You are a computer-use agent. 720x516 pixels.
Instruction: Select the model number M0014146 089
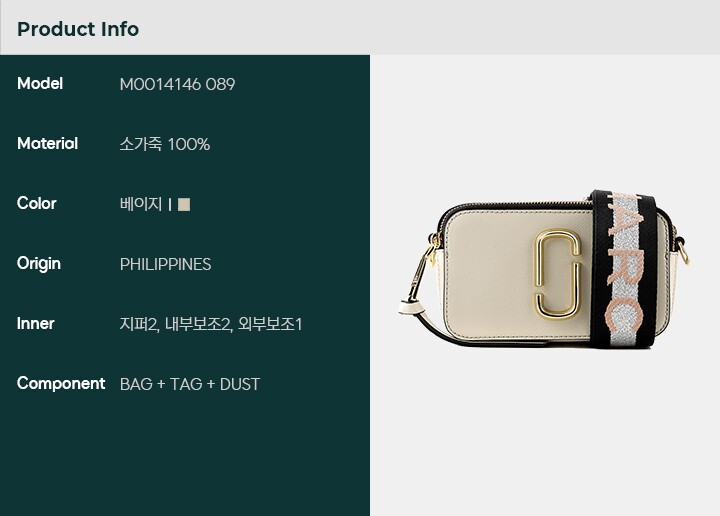[177, 84]
